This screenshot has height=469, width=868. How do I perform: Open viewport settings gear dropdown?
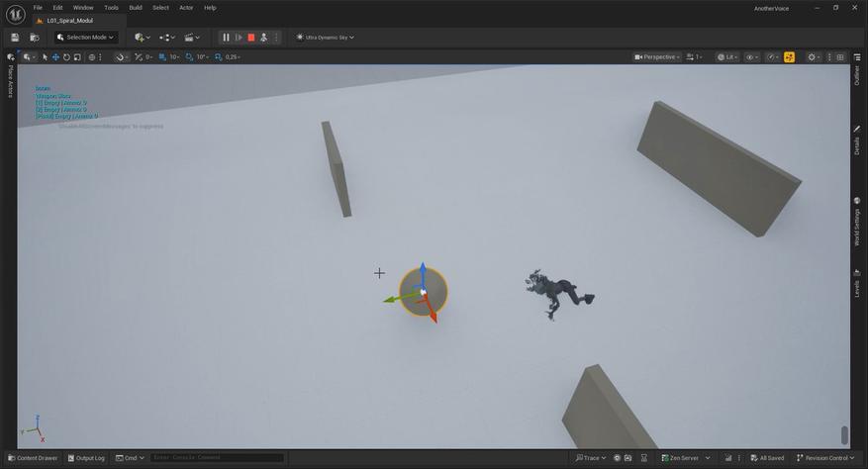pos(814,57)
